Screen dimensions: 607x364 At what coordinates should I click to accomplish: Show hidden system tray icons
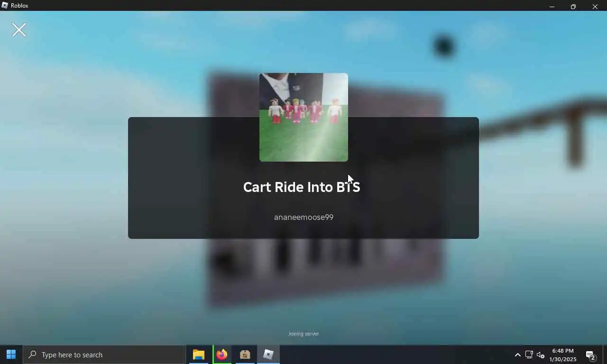point(517,355)
